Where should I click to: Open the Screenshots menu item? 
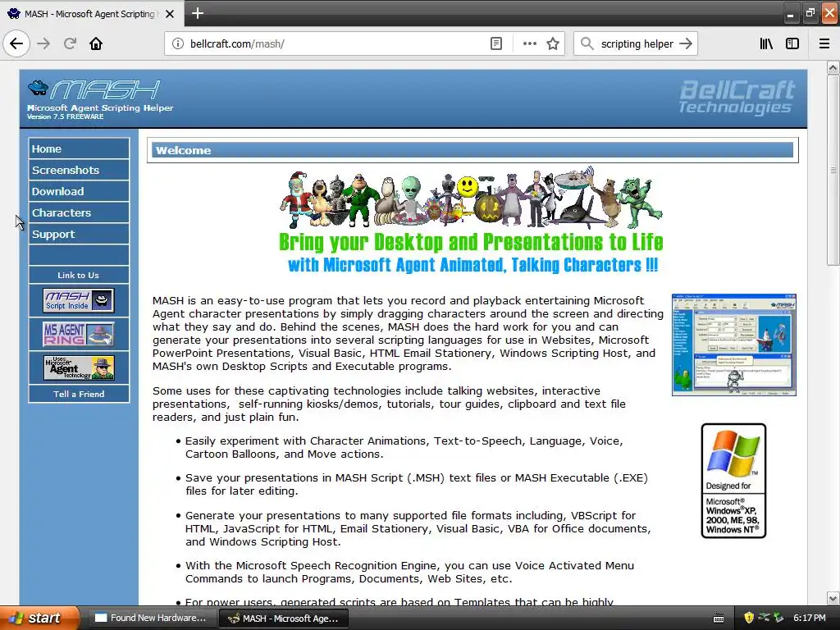click(x=79, y=170)
